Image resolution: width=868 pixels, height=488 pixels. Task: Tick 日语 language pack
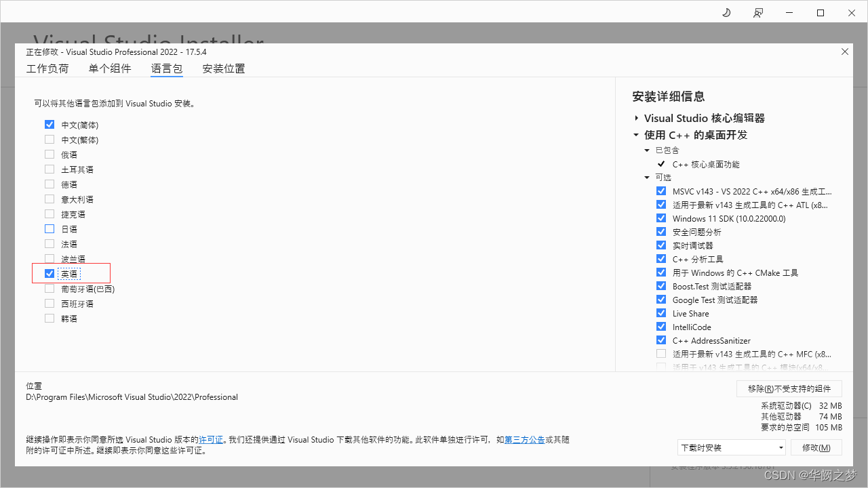click(x=50, y=229)
